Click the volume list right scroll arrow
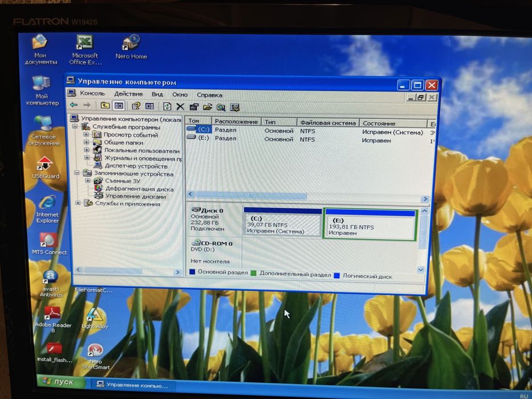Viewport: 532px width, 399px height. [425, 199]
